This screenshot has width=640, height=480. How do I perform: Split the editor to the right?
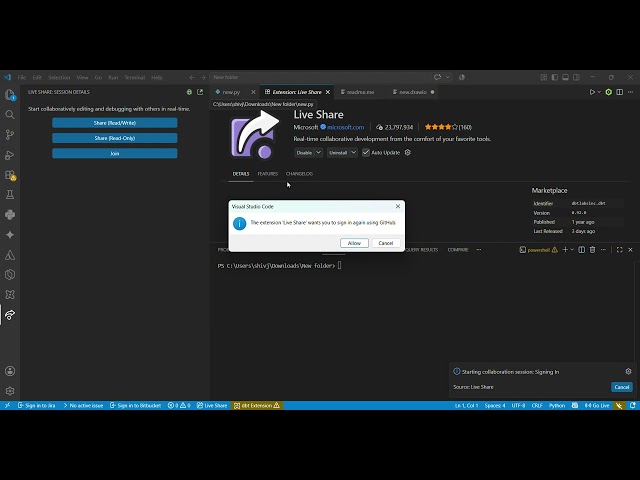(620, 92)
